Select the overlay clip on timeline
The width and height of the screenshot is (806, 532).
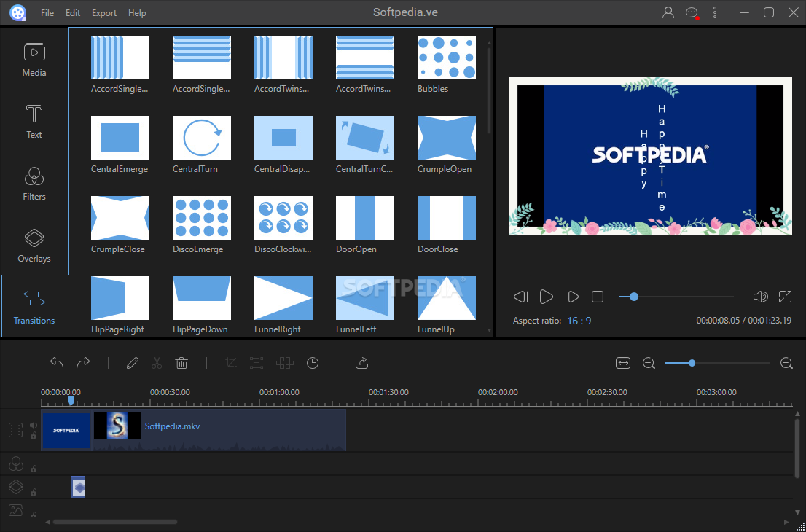79,488
